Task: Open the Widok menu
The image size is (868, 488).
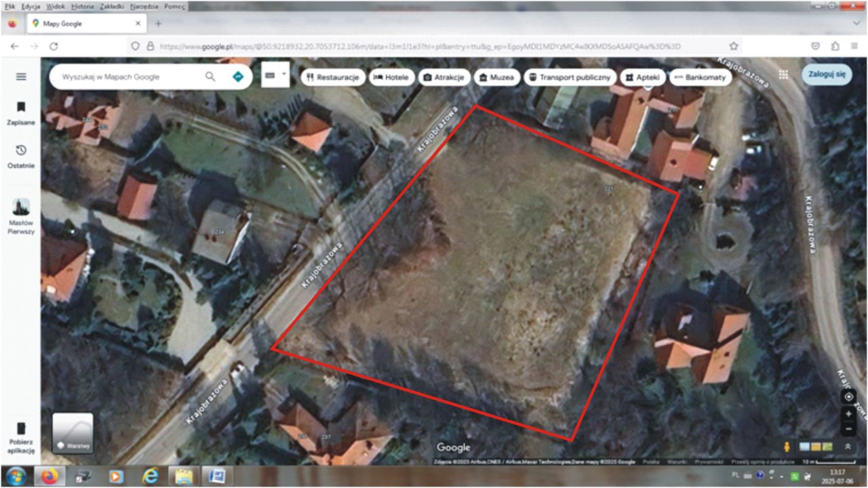Action: pos(56,5)
